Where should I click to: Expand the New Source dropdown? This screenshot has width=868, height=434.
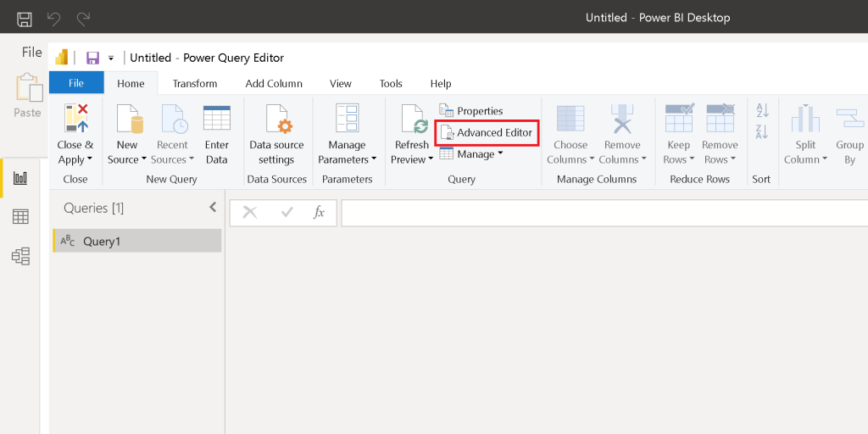point(143,159)
